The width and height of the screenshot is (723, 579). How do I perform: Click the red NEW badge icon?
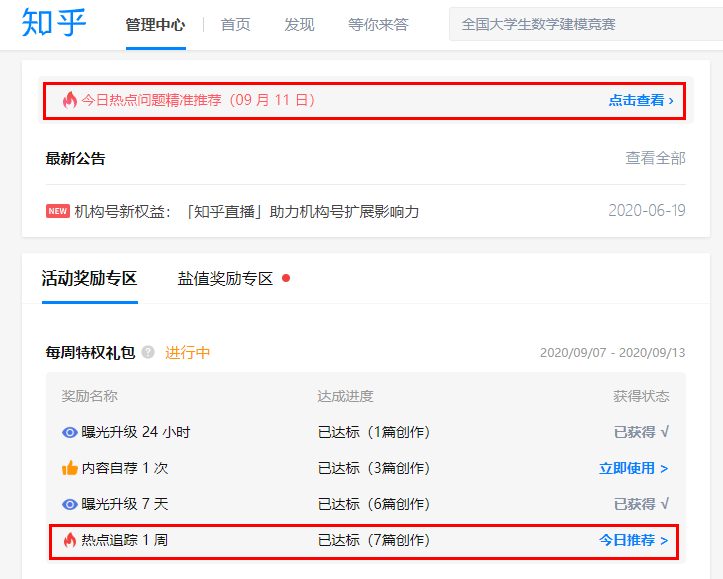[x=58, y=211]
